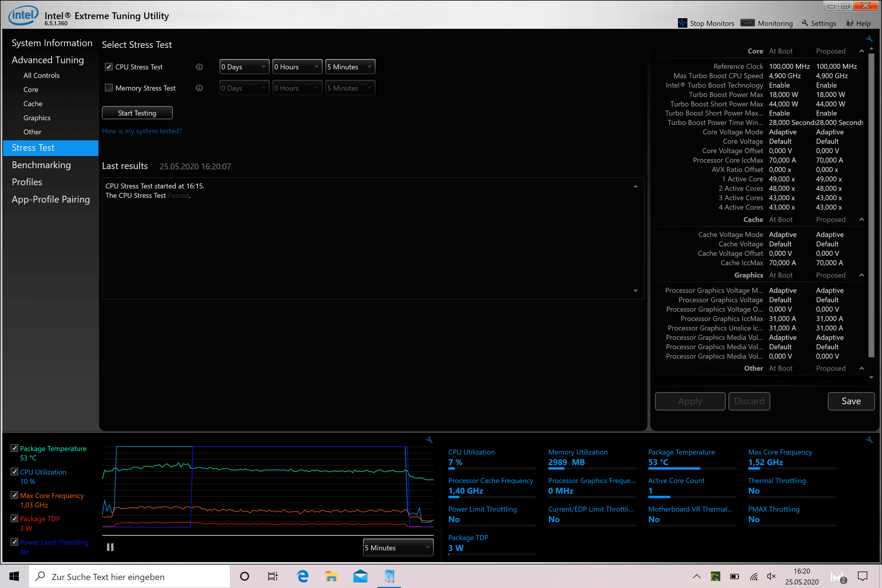Enable the Memory Stress Test checkbox
Screen dimensions: 882x588
tap(109, 88)
